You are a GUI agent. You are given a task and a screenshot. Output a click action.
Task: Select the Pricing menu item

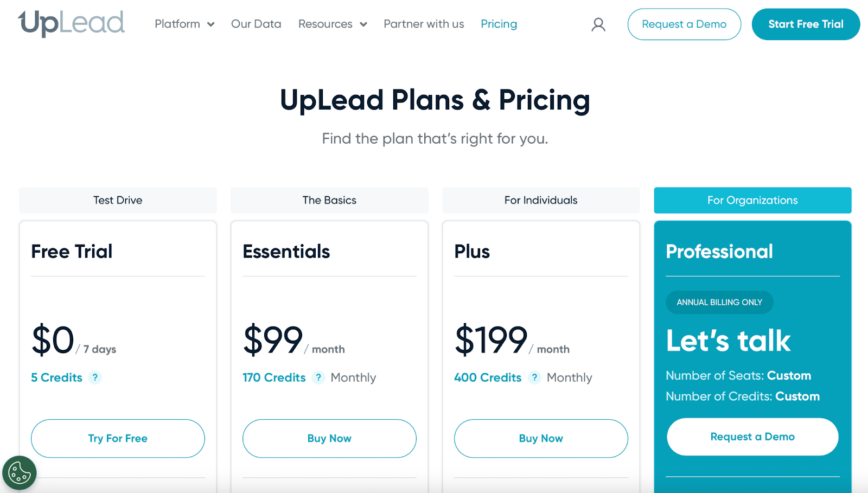click(499, 24)
